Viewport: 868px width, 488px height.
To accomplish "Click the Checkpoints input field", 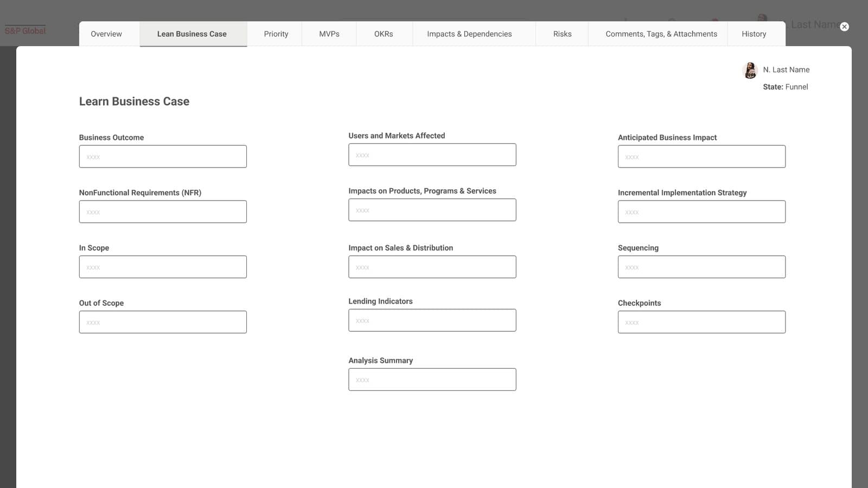I will coord(701,322).
